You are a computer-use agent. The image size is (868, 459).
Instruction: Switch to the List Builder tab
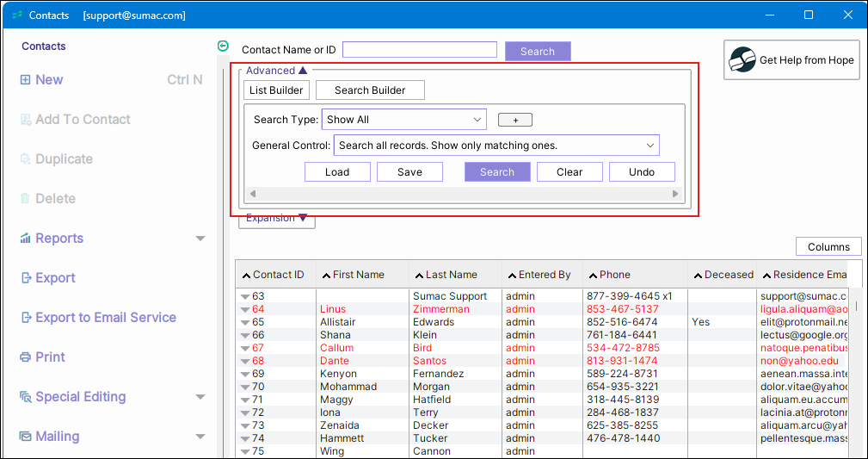tap(275, 90)
